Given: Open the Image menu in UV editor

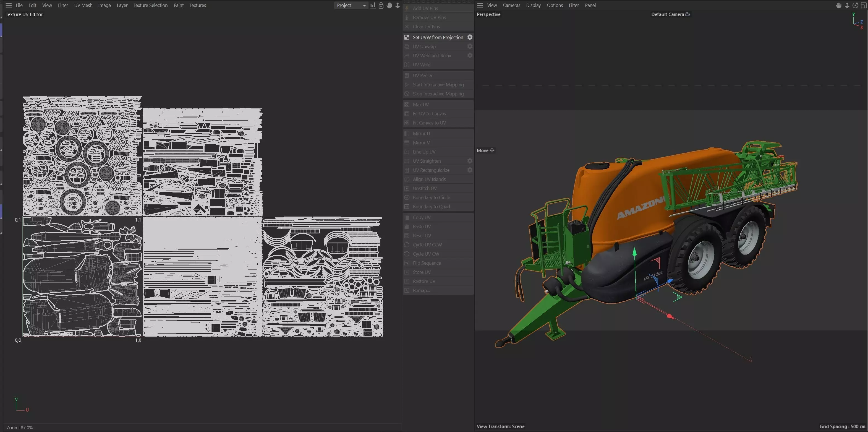Looking at the screenshot, I should pos(104,6).
